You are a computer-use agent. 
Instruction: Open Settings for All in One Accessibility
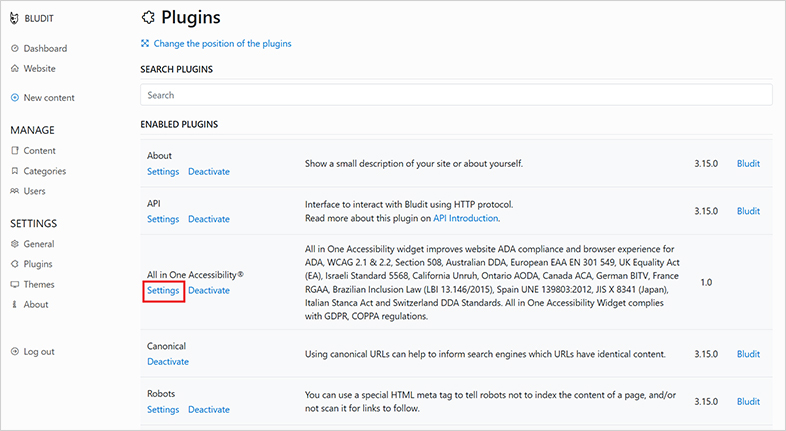[163, 290]
